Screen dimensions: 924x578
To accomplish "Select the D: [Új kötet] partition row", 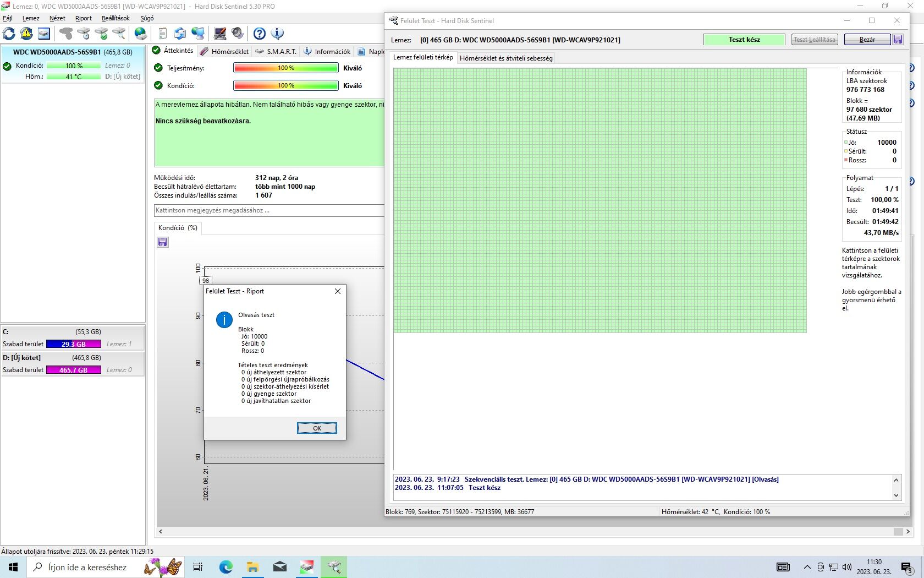I will (73, 358).
